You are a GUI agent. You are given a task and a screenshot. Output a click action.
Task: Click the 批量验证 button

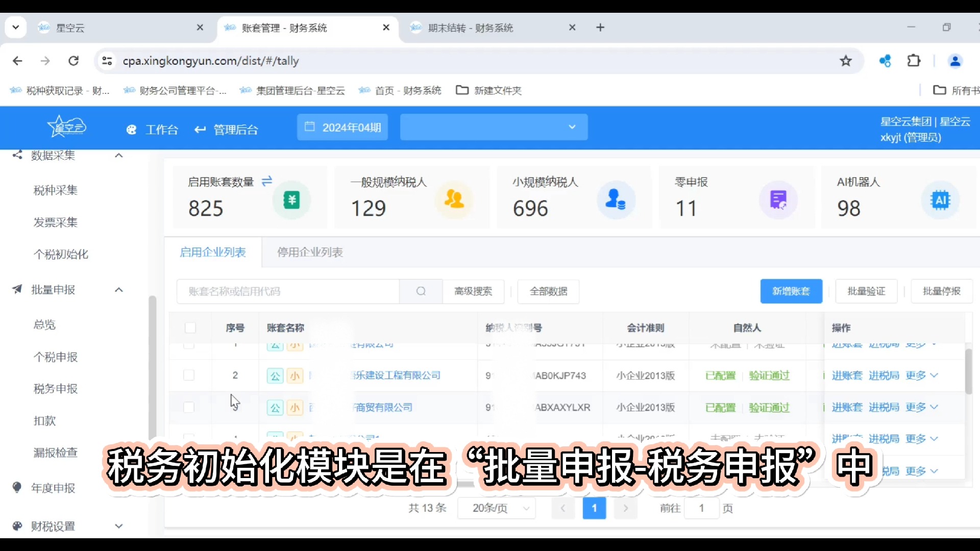866,291
